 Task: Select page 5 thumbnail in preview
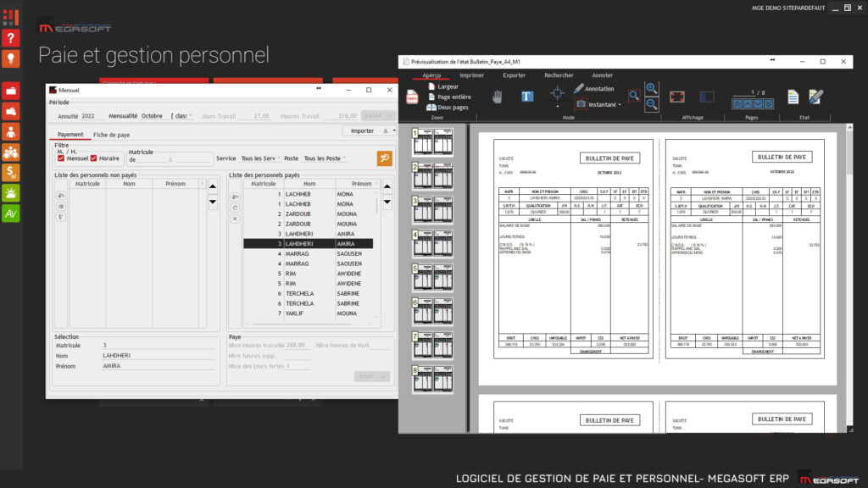tap(432, 277)
